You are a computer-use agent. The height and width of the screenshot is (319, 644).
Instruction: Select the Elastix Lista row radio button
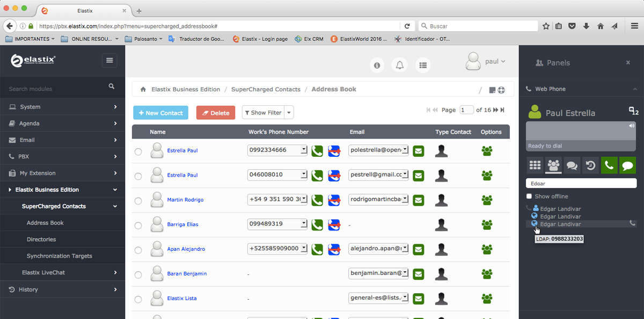[138, 300]
